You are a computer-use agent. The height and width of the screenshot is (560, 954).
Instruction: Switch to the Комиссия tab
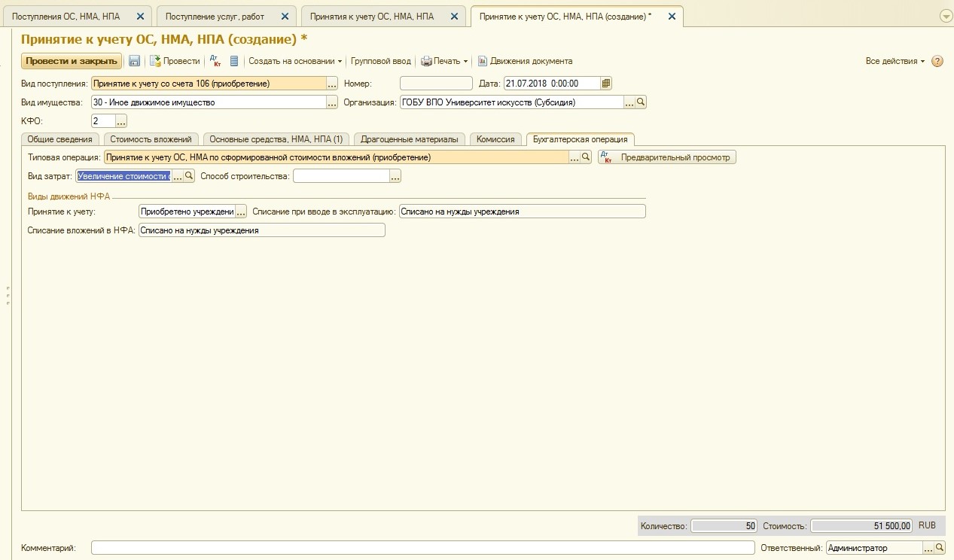tap(495, 139)
